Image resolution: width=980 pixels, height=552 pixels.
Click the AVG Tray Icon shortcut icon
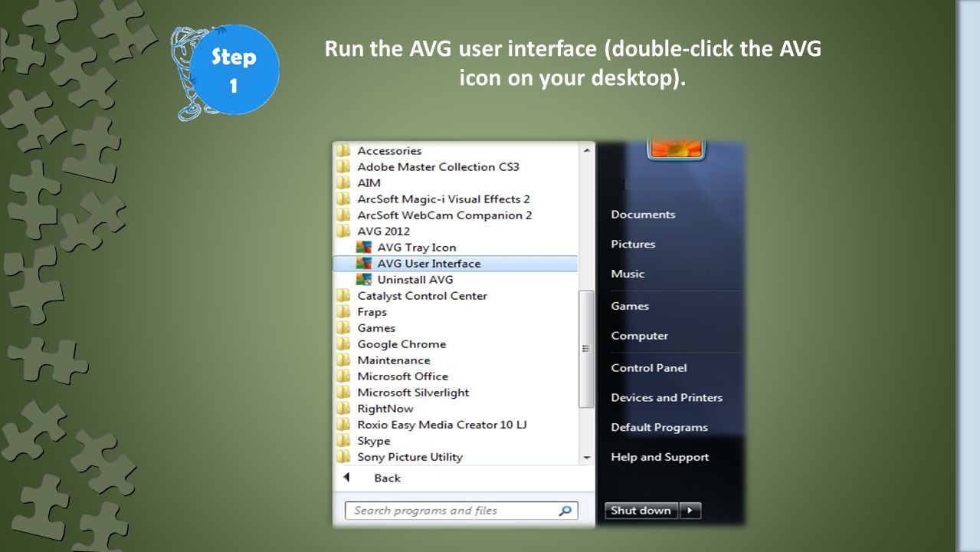click(x=364, y=248)
